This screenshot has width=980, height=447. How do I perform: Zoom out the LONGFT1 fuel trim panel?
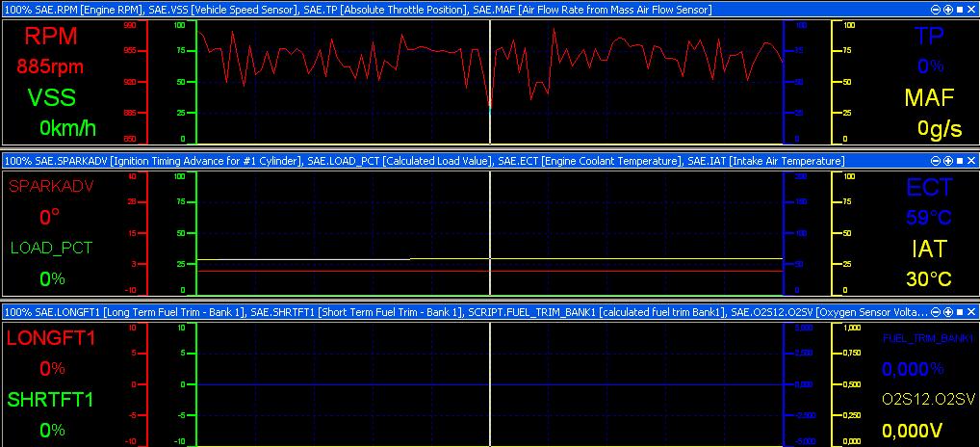pyautogui.click(x=936, y=311)
